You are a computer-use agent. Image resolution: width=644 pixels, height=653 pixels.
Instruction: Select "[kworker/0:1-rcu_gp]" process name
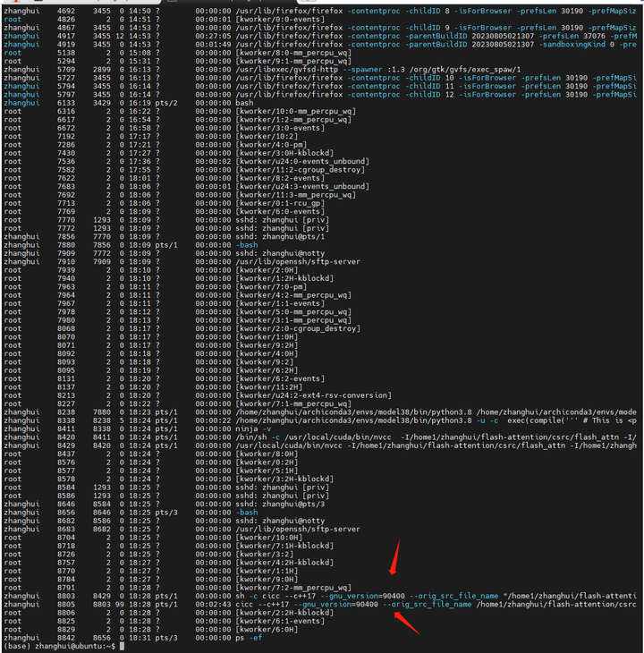[280, 203]
